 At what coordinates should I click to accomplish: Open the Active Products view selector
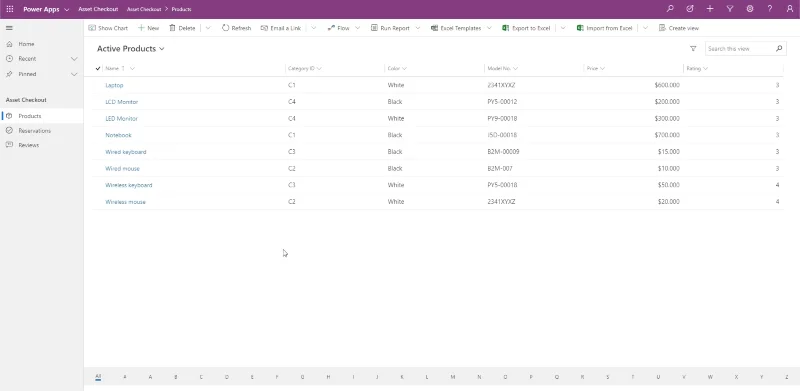pyautogui.click(x=131, y=48)
